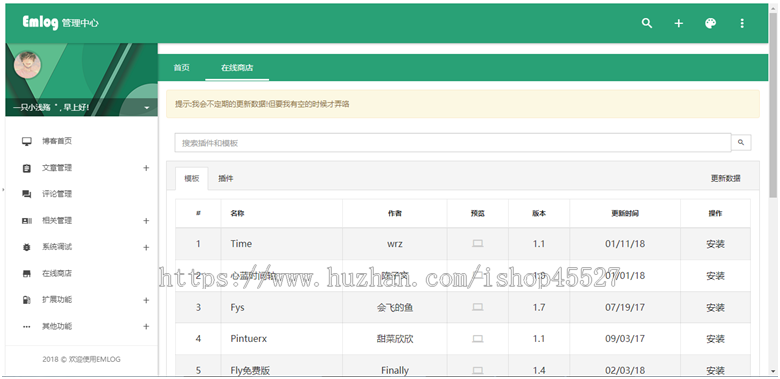Click version 1.7 in Fys row
Viewport: 780px width, 379px height.
(x=539, y=307)
